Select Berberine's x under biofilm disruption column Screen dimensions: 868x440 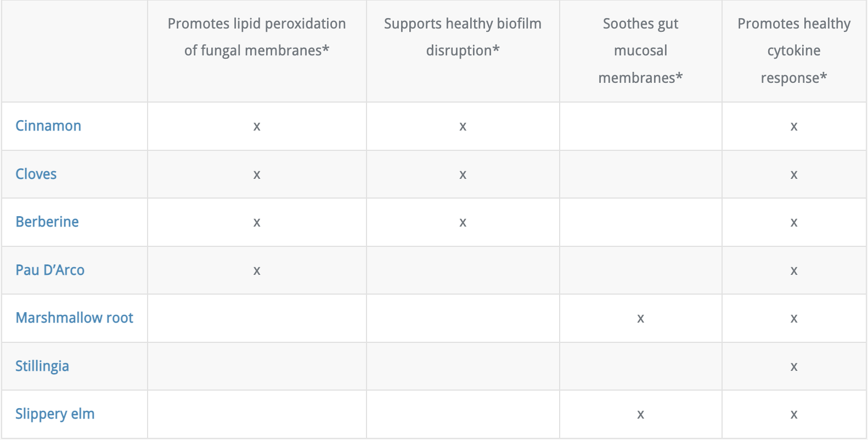click(463, 223)
